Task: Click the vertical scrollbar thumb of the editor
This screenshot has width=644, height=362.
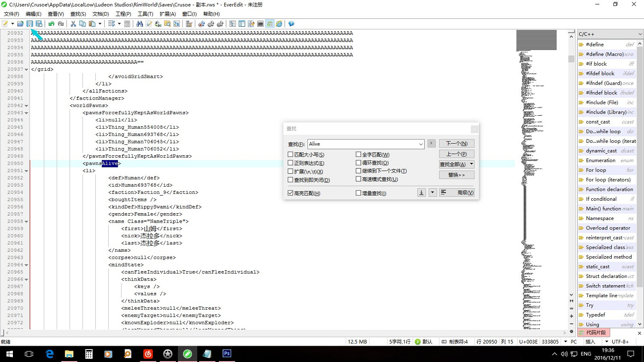Action: (571, 59)
